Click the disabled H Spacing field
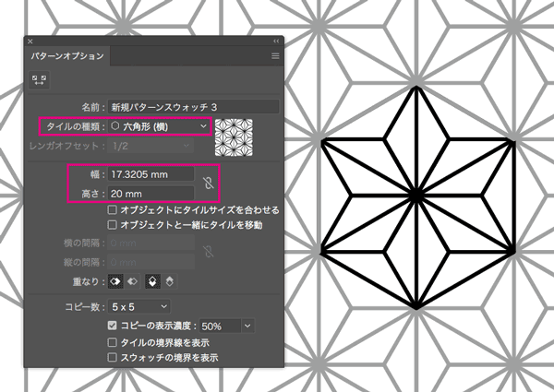The width and height of the screenshot is (554, 392). coord(151,243)
